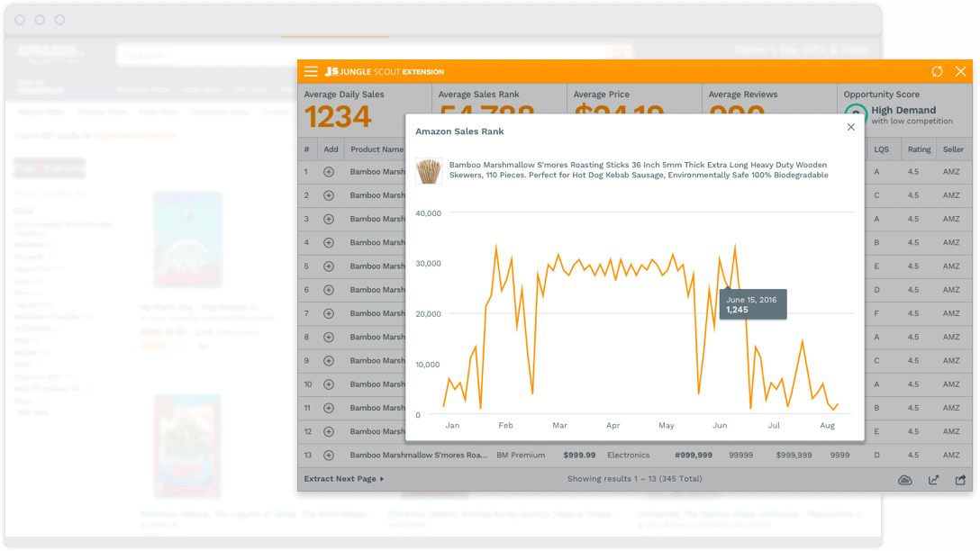Close the Amazon Sales Rank popup
This screenshot has height=551, width=980.
click(851, 128)
